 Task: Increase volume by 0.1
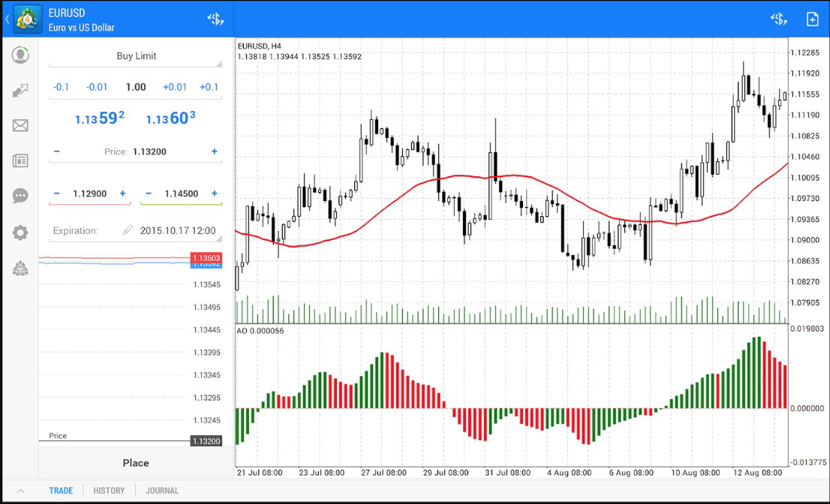click(x=209, y=87)
